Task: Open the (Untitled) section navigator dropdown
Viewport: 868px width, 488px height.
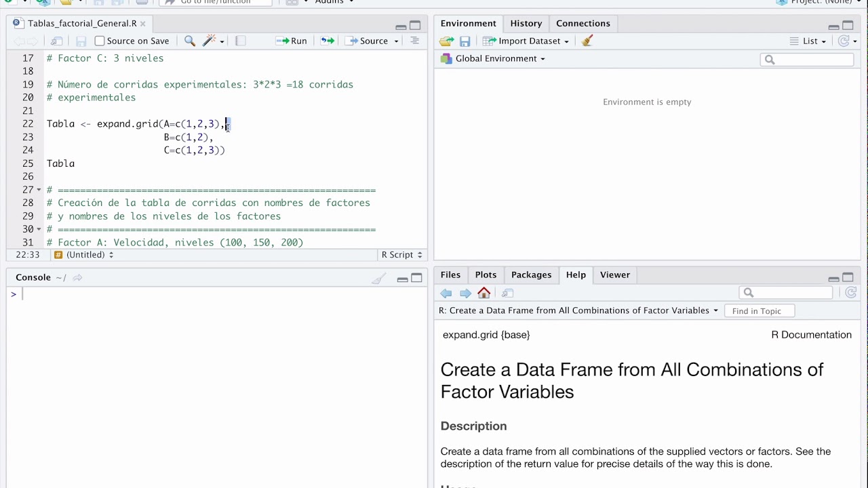Action: (x=83, y=255)
